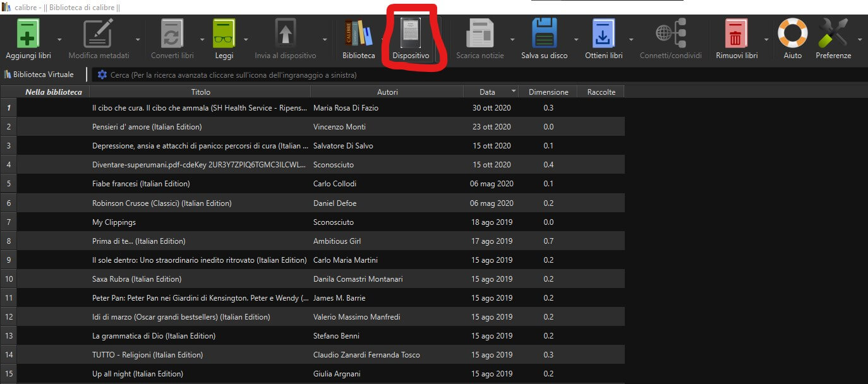Sort by the Titolo column header
The height and width of the screenshot is (384, 868).
click(200, 92)
